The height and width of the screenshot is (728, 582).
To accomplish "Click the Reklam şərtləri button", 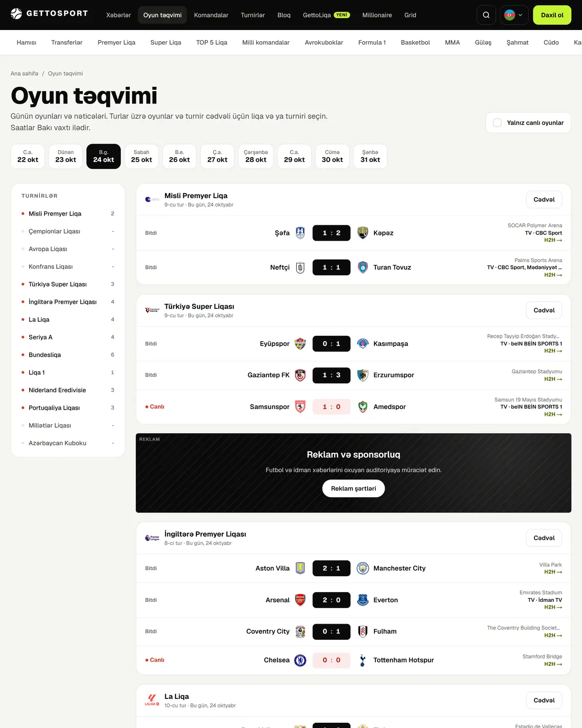I will point(354,488).
